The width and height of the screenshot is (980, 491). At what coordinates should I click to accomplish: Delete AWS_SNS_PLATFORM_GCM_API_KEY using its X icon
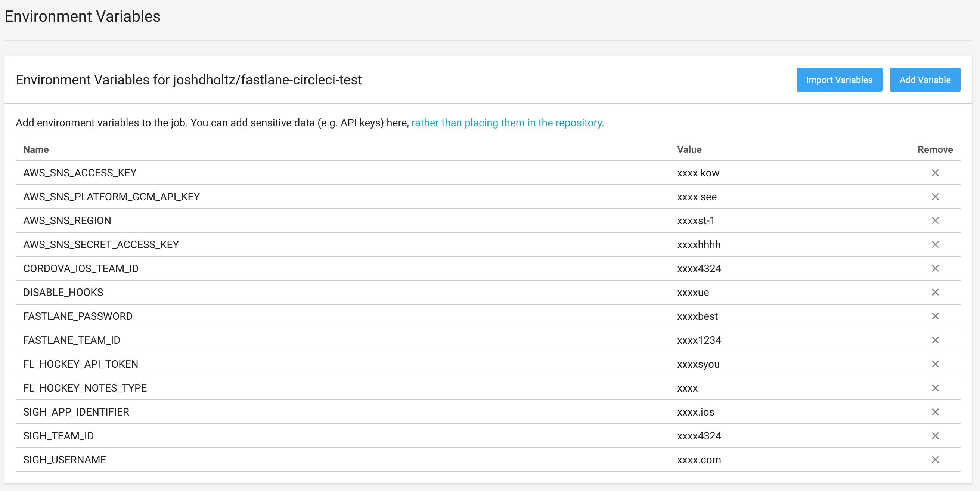pyautogui.click(x=935, y=197)
